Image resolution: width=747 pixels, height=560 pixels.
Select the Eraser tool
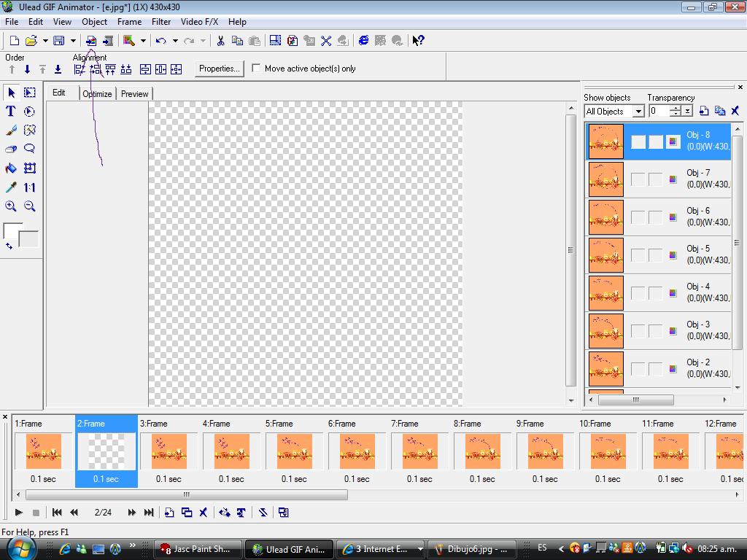10,149
